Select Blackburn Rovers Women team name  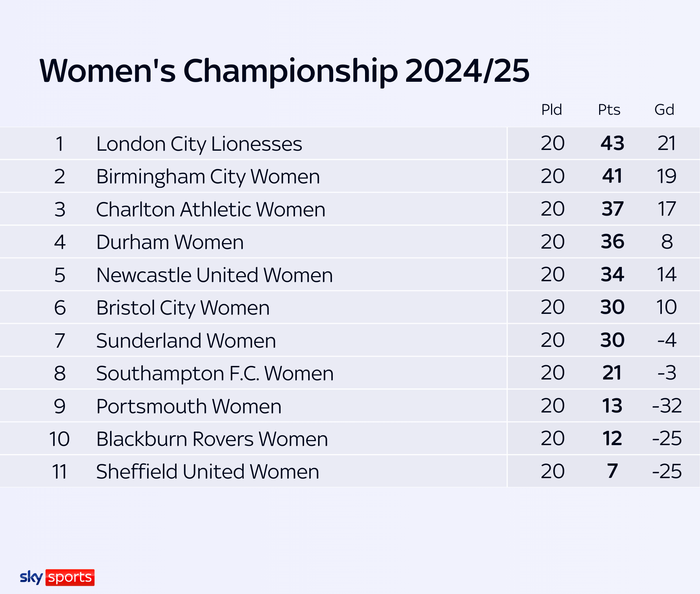pos(212,439)
